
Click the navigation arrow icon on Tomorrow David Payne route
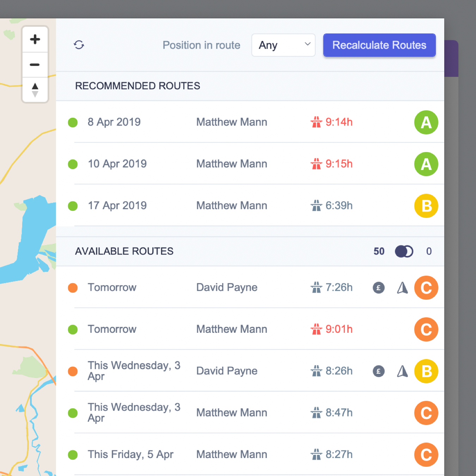[402, 288]
